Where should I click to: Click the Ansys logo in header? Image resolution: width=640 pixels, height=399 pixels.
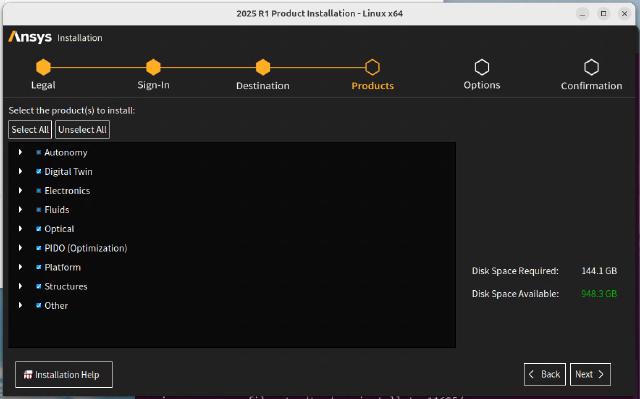tap(30, 37)
